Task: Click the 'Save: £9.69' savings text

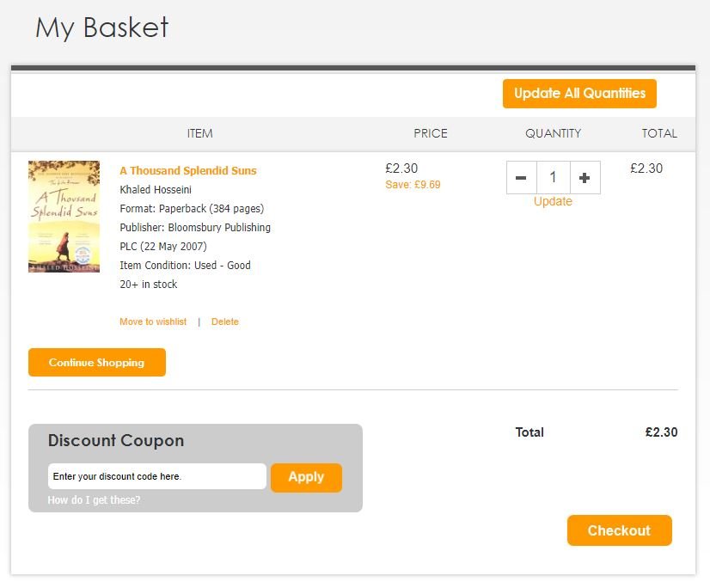Action: coord(413,185)
